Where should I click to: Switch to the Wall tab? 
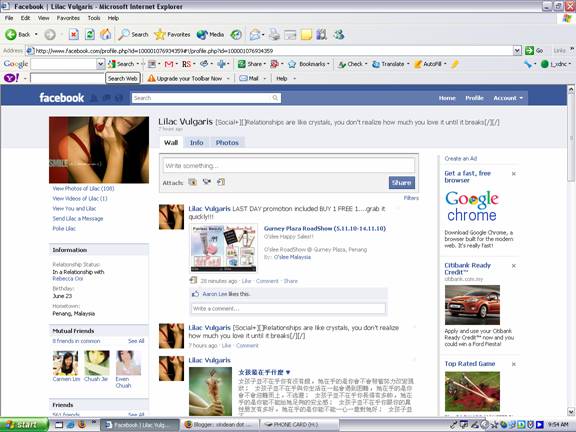click(x=171, y=143)
